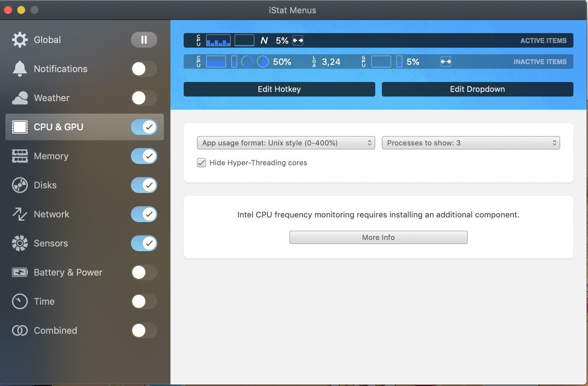This screenshot has height=386, width=588.
Task: Click the spacer arrows in active items
Action: pos(298,40)
